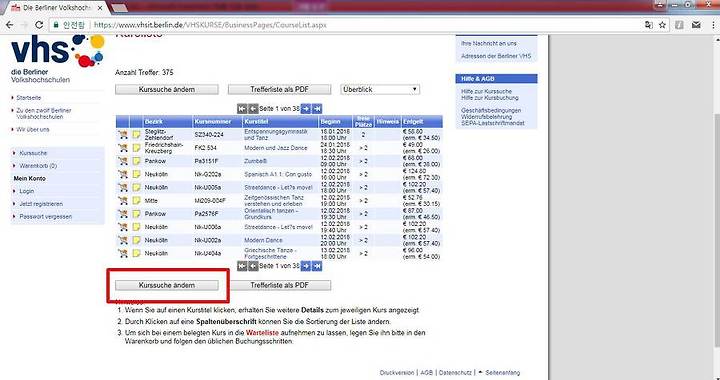The width and height of the screenshot is (720, 380).
Task: Open Adressen der Berliner VHS link
Action: click(496, 56)
